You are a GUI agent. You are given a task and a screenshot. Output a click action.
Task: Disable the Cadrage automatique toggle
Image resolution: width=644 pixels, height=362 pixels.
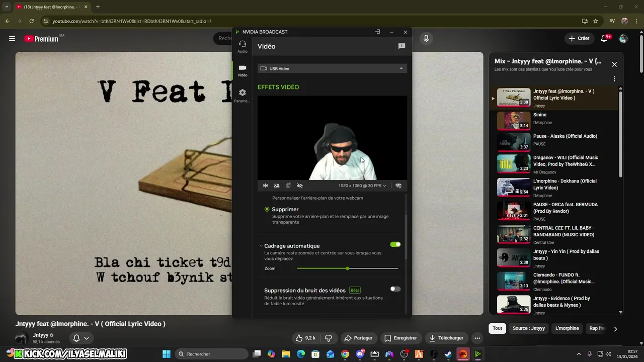pyautogui.click(x=395, y=244)
